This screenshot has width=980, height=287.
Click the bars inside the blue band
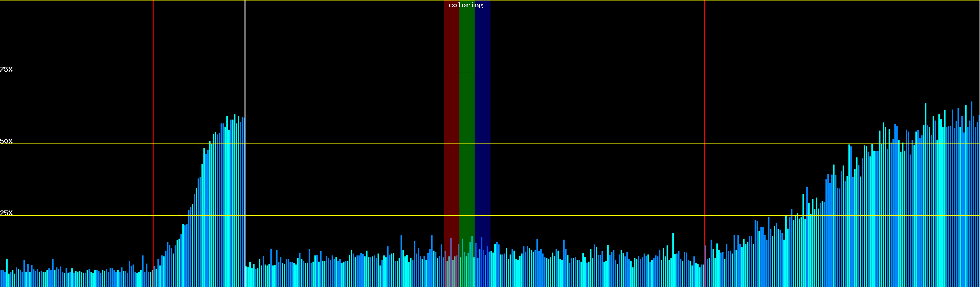click(482, 268)
